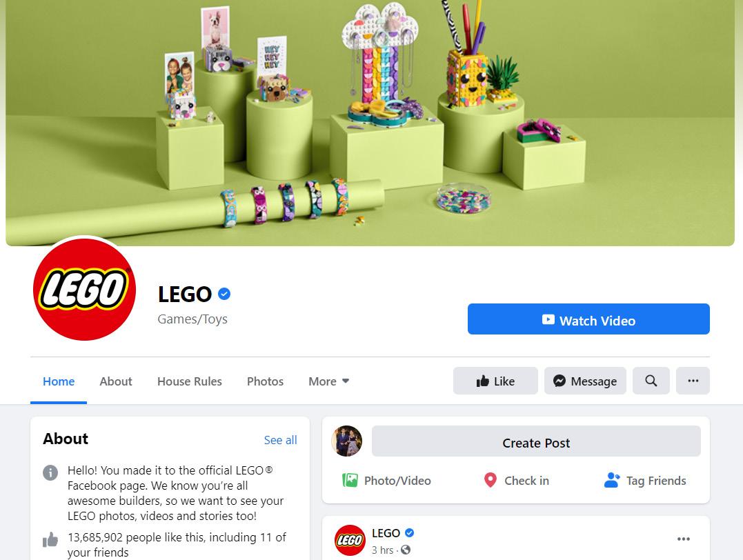Viewport: 743px width, 560px height.
Task: Open Messenger via the Message button
Action: [585, 381]
